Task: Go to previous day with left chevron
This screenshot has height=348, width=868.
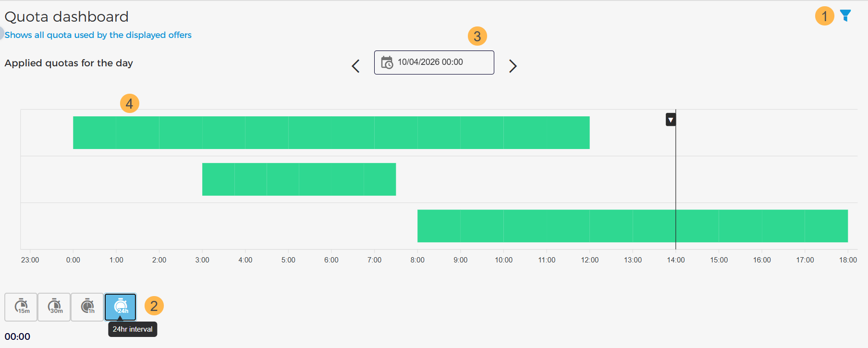Action: (355, 66)
